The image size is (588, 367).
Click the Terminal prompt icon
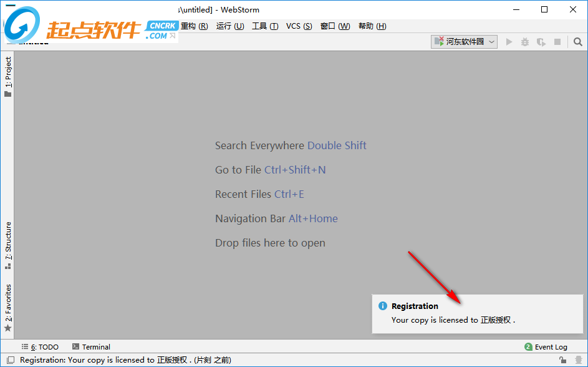tap(75, 346)
